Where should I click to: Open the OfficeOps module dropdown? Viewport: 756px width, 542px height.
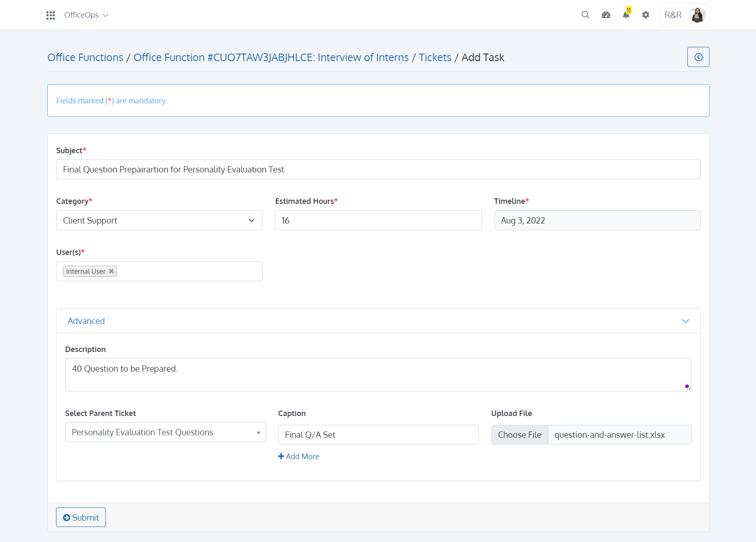point(86,15)
